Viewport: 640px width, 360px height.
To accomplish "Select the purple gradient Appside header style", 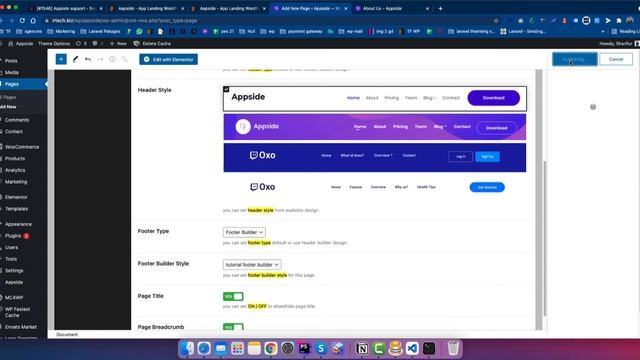I will pos(375,127).
